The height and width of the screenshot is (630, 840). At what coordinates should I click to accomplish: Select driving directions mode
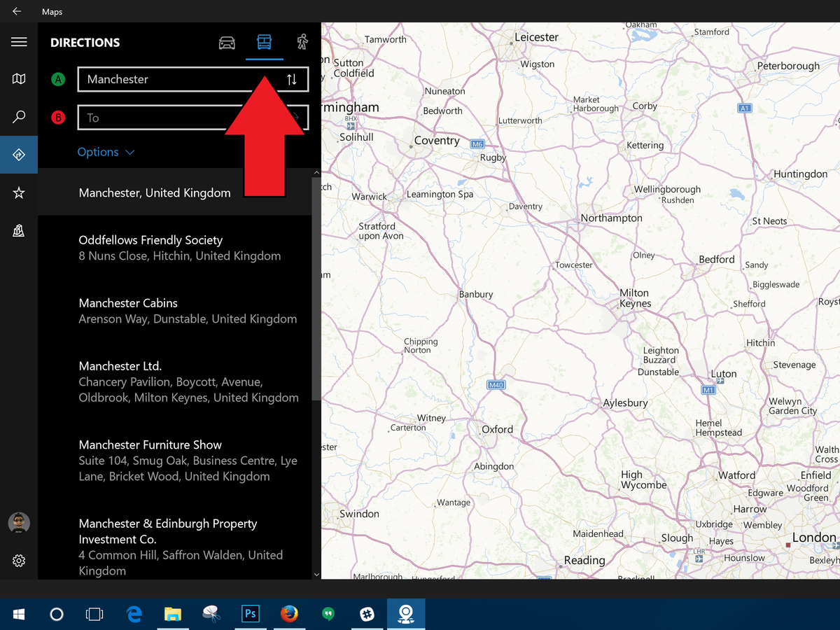point(227,42)
